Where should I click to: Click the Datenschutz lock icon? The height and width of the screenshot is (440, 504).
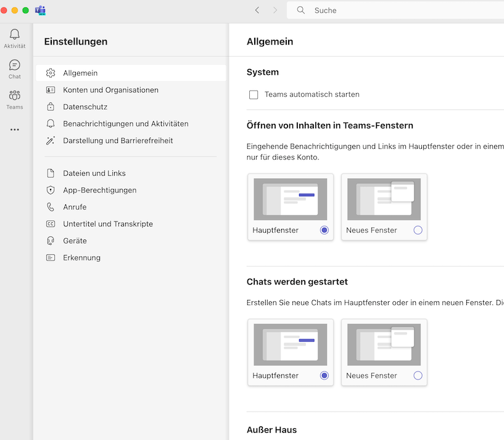pyautogui.click(x=51, y=107)
